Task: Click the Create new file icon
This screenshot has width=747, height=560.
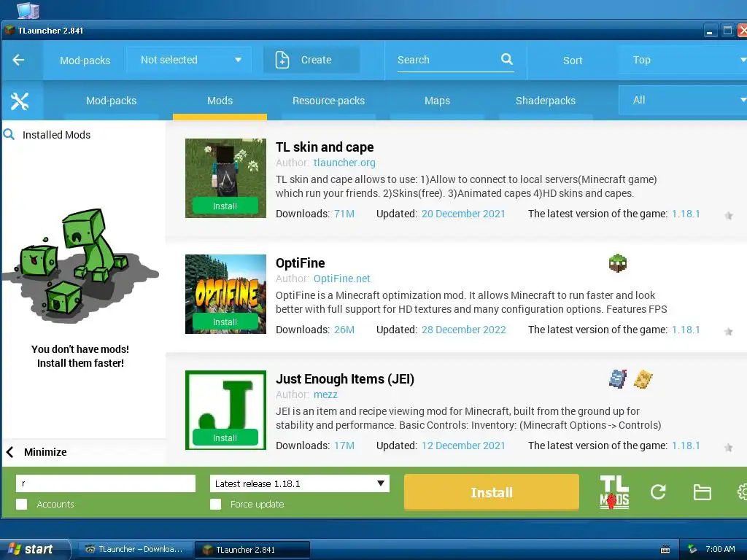Action: tap(282, 60)
